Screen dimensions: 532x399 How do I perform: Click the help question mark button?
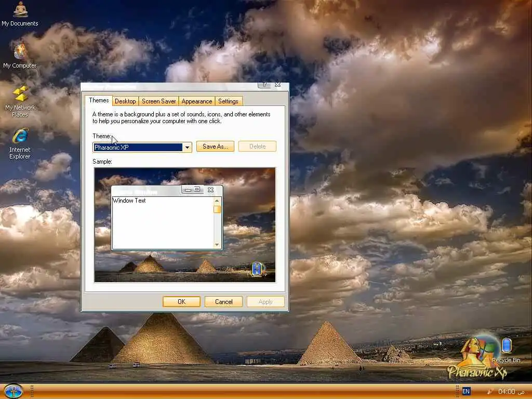click(x=264, y=85)
